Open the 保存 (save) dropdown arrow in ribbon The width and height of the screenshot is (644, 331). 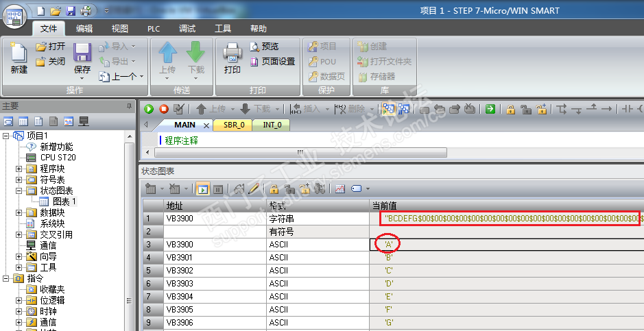(82, 78)
